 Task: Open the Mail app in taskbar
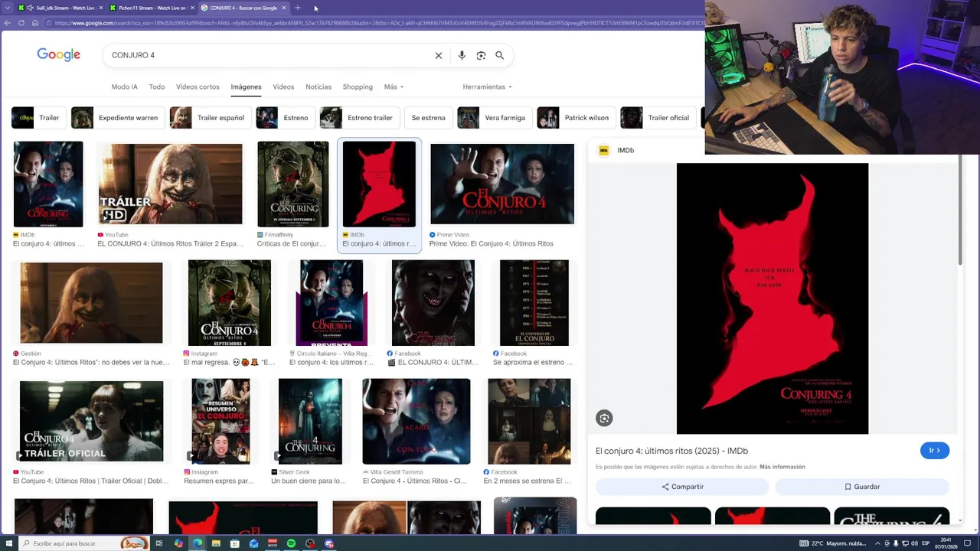pyautogui.click(x=254, y=543)
